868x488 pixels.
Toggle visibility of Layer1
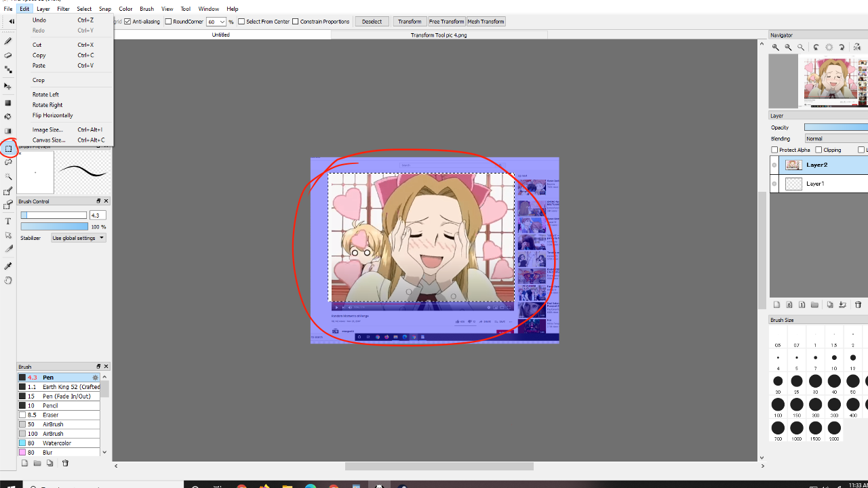(x=774, y=184)
